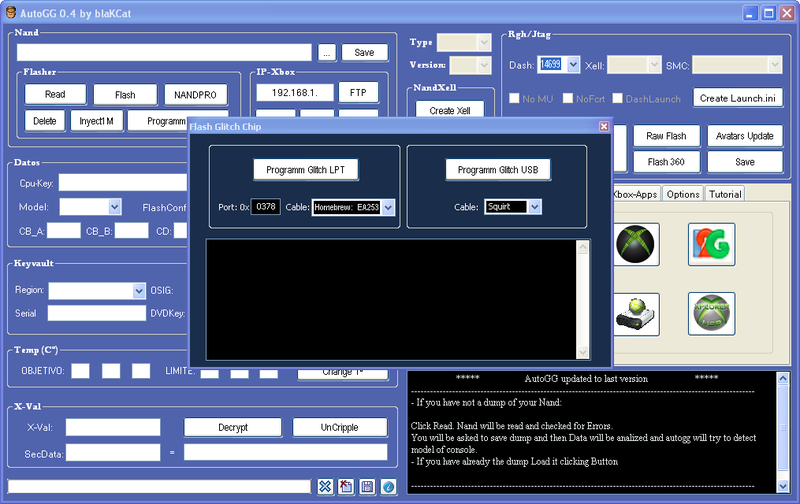This screenshot has height=504, width=800.
Task: Open the Tutorial tab
Action: pyautogui.click(x=725, y=194)
